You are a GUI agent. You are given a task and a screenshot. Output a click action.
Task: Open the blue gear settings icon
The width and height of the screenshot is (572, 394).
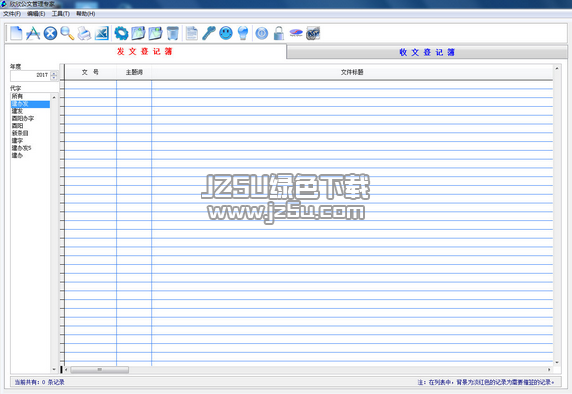pyautogui.click(x=121, y=33)
